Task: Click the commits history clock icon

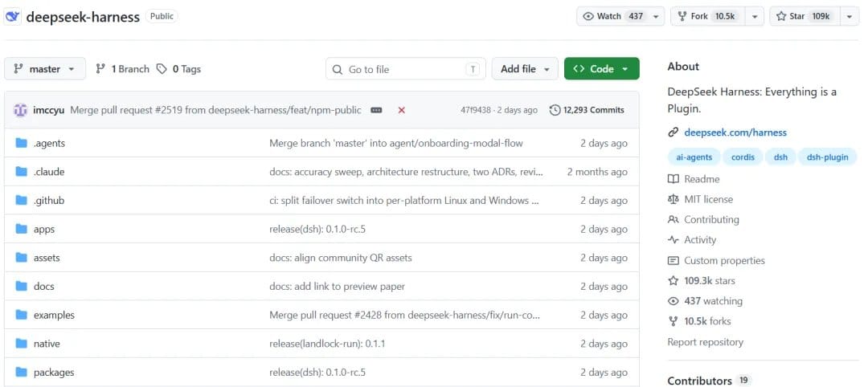Action: point(555,110)
